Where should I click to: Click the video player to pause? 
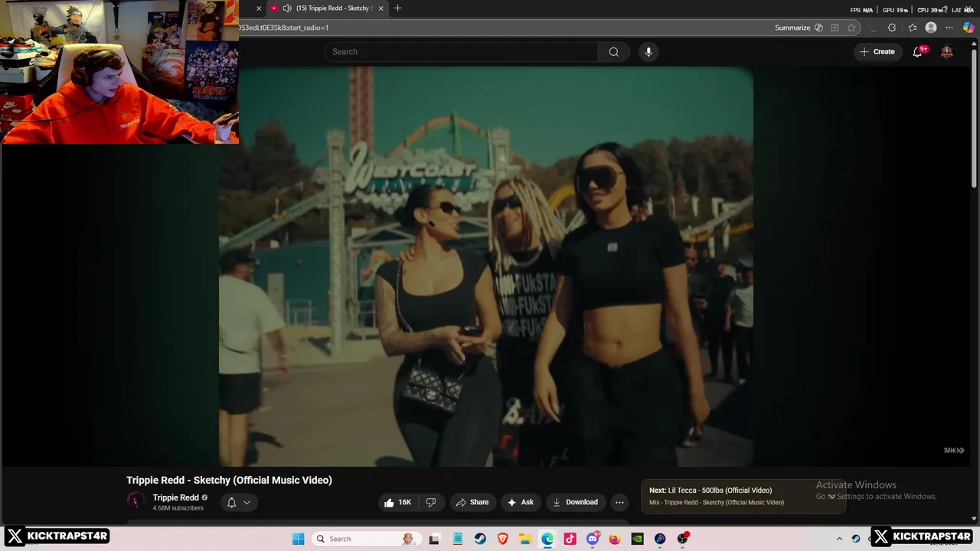486,266
